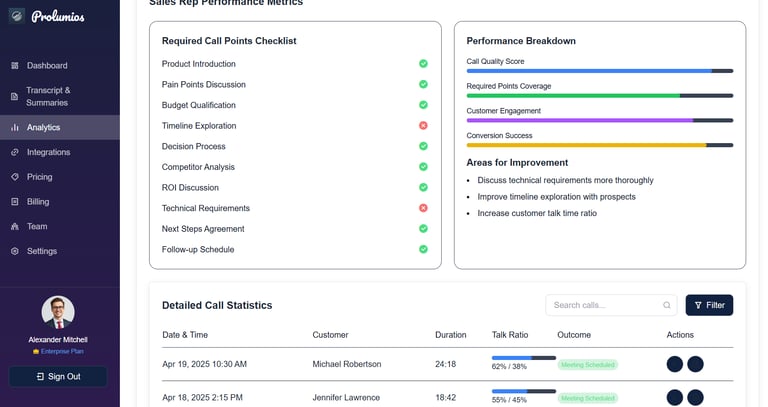The height and width of the screenshot is (407, 768).
Task: Click the Integrations link icon
Action: tap(15, 153)
